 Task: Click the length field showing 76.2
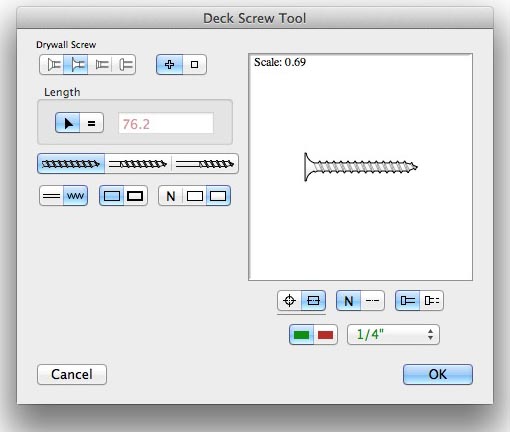point(166,123)
